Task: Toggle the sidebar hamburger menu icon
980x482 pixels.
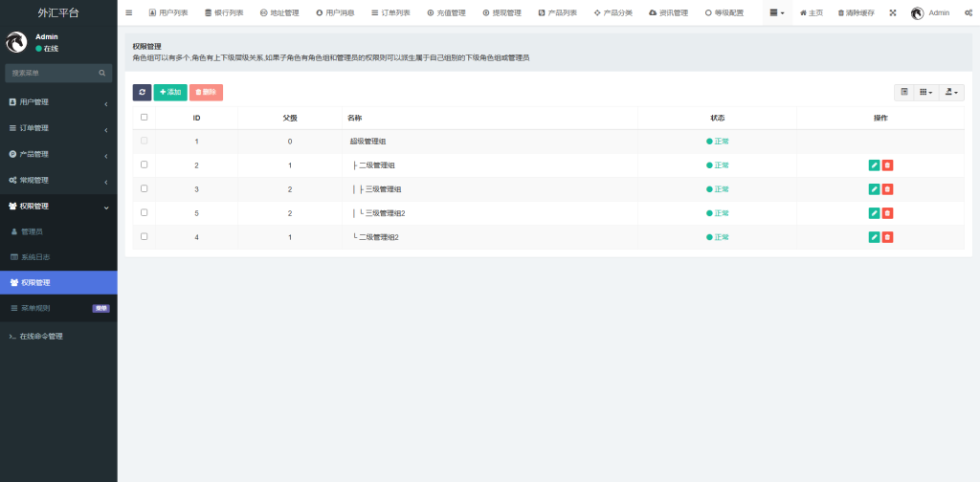Action: (129, 12)
